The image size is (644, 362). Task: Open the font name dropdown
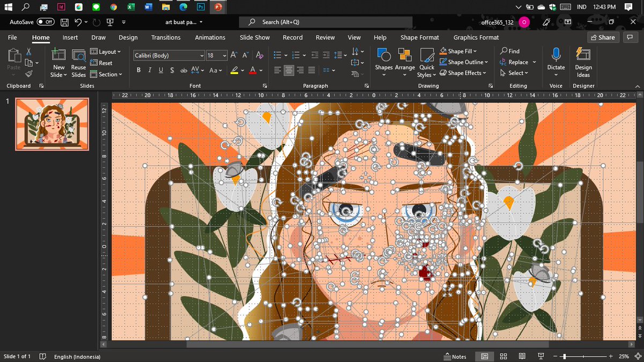pyautogui.click(x=201, y=56)
